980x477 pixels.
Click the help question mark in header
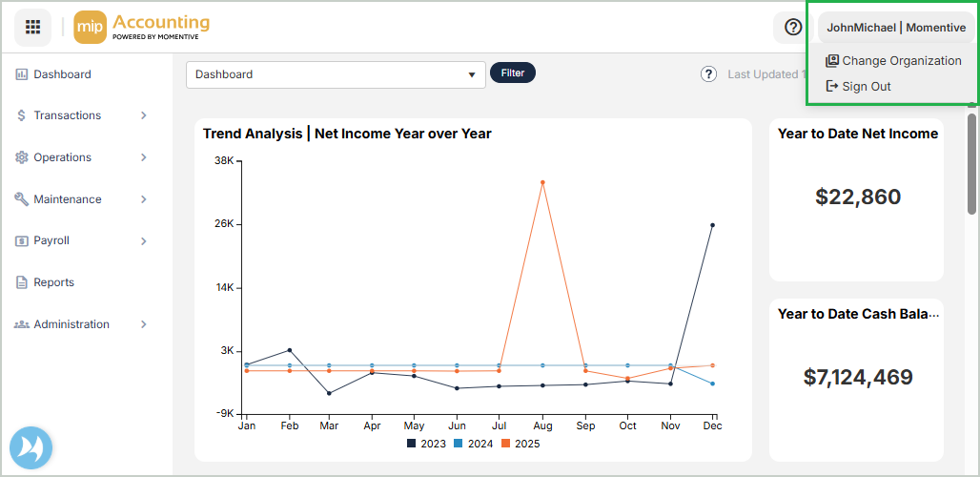tap(792, 27)
